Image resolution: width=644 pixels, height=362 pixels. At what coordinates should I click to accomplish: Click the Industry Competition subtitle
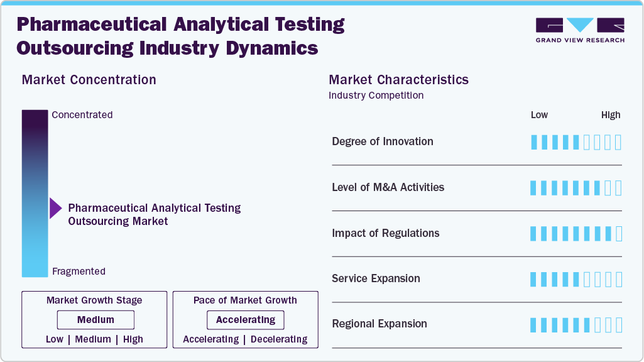376,96
